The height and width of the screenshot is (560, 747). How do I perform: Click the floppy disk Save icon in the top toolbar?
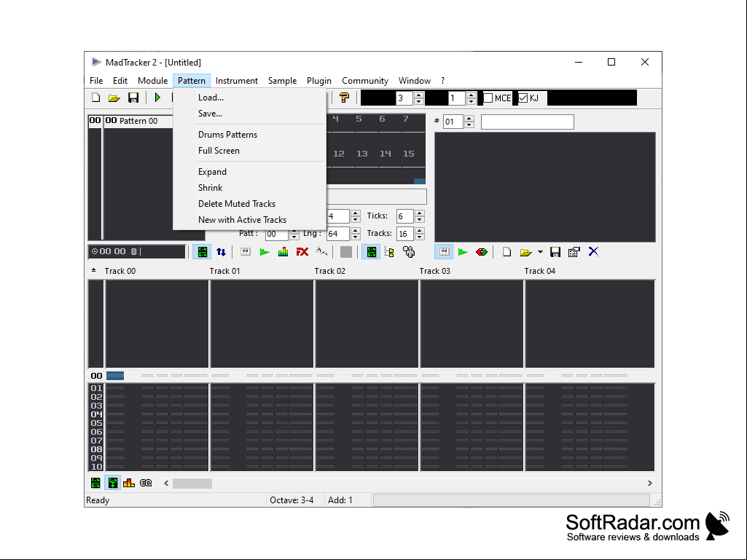pyautogui.click(x=133, y=98)
